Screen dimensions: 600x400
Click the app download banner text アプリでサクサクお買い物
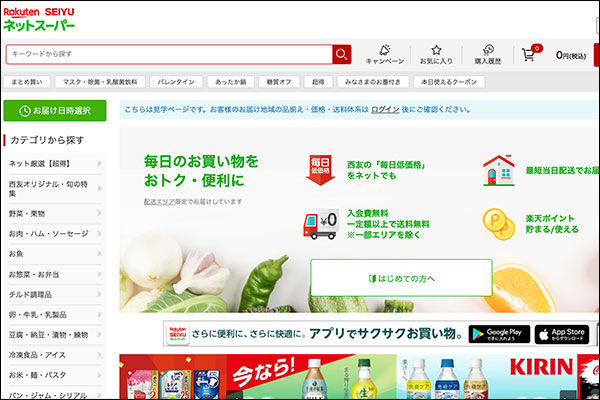[x=386, y=334]
